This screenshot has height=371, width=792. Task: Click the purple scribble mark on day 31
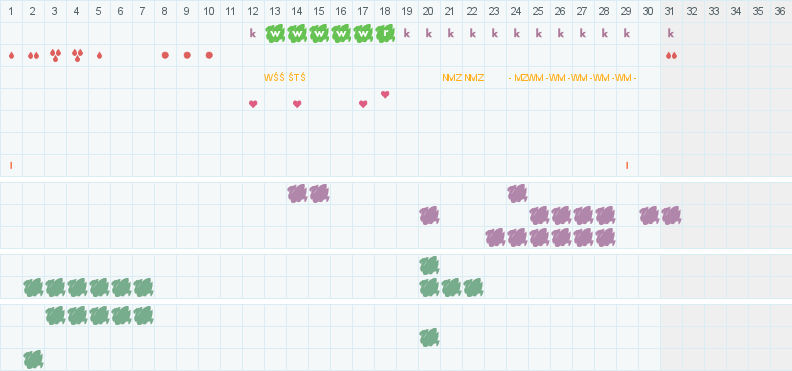(671, 216)
